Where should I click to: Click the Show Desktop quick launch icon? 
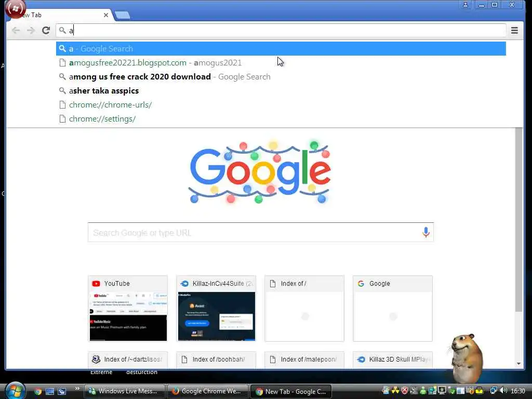(50, 391)
